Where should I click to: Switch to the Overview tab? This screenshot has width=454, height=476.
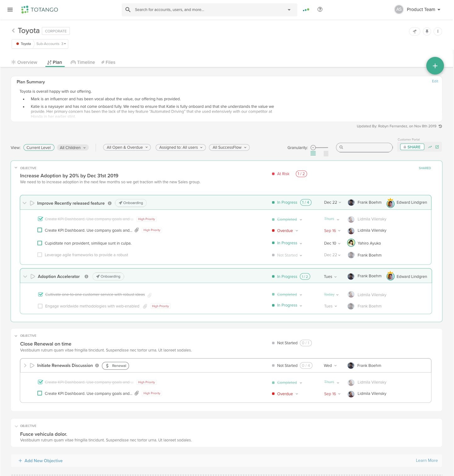click(24, 62)
